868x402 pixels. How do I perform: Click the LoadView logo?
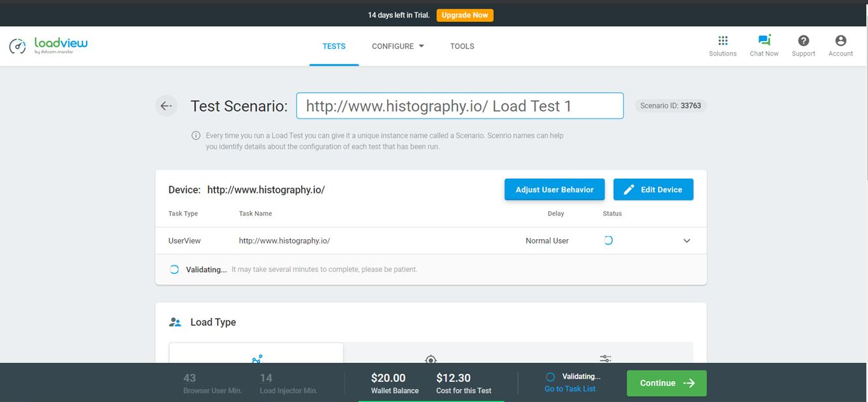coord(48,46)
